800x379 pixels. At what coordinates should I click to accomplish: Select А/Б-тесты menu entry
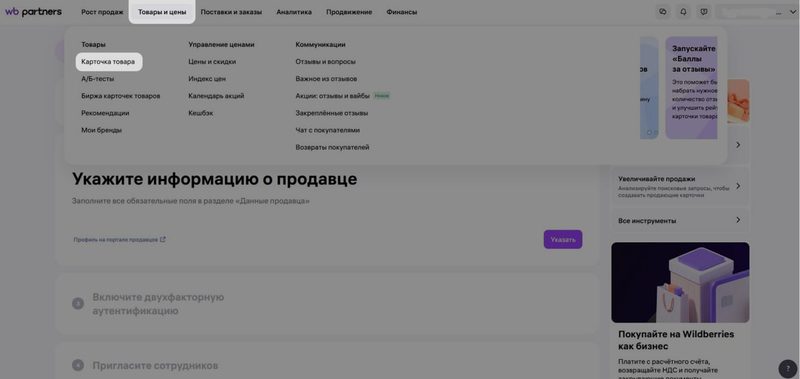tap(97, 79)
